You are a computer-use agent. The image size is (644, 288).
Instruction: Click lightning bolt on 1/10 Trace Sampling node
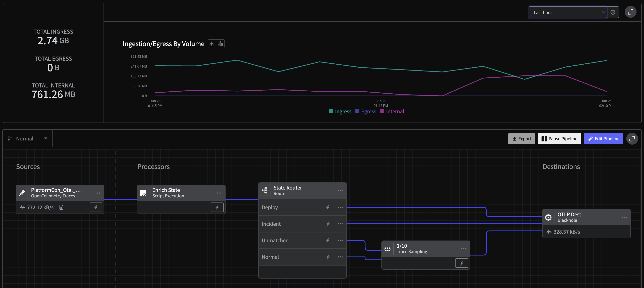click(x=462, y=263)
